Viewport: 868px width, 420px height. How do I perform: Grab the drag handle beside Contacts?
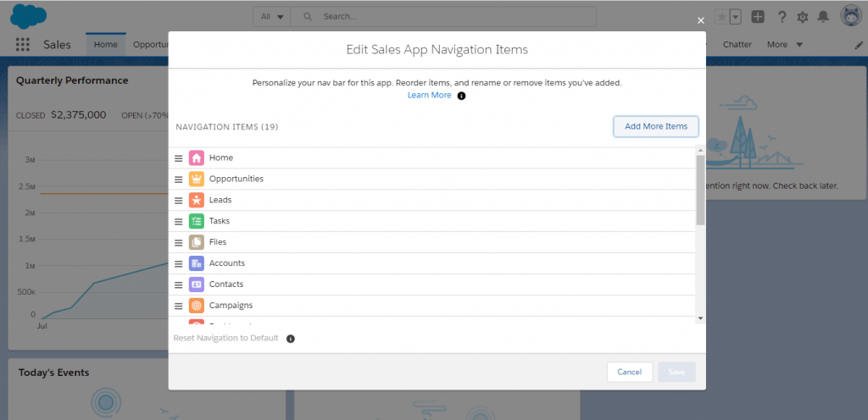point(178,285)
